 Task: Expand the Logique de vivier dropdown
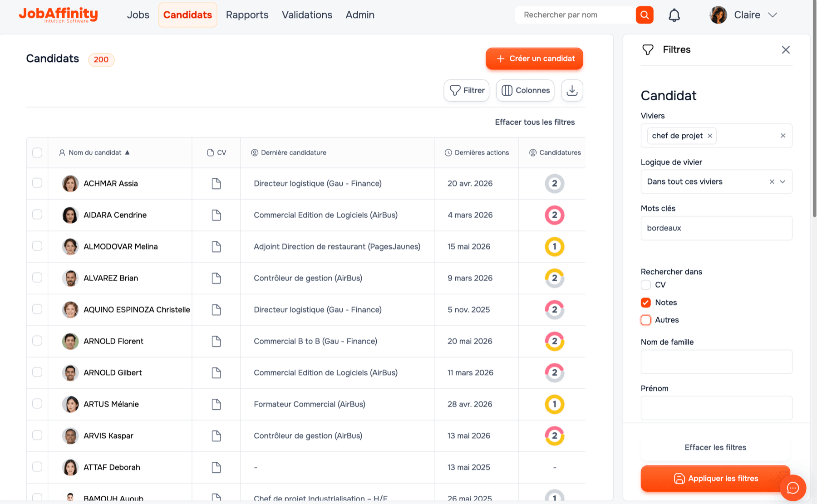pyautogui.click(x=783, y=182)
